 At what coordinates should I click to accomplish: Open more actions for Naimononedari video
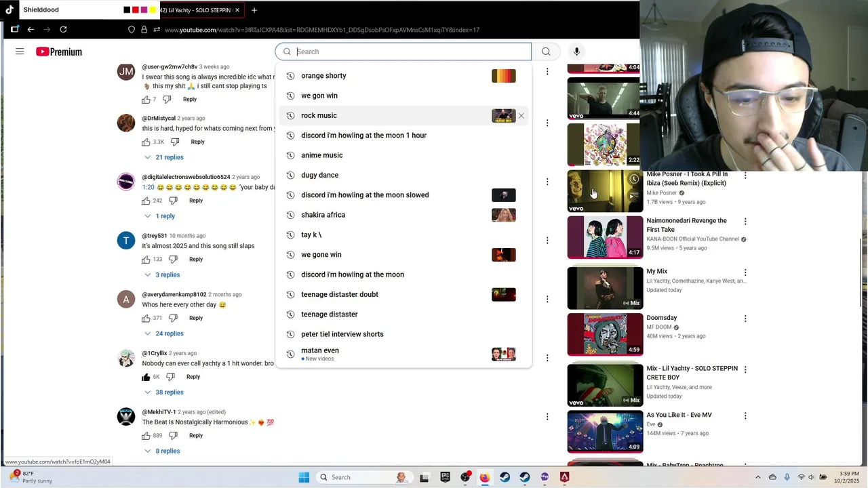745,222
